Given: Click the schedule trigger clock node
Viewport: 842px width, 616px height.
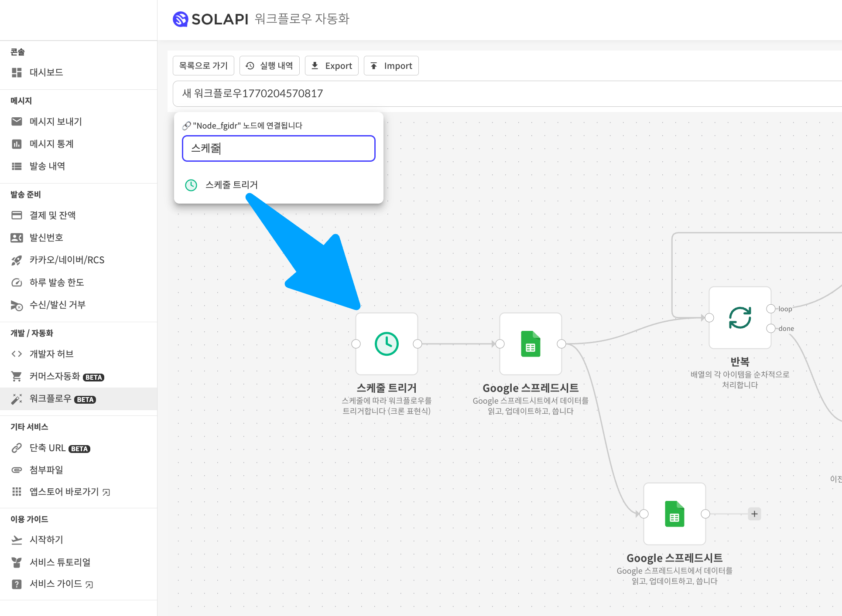Looking at the screenshot, I should (x=387, y=344).
